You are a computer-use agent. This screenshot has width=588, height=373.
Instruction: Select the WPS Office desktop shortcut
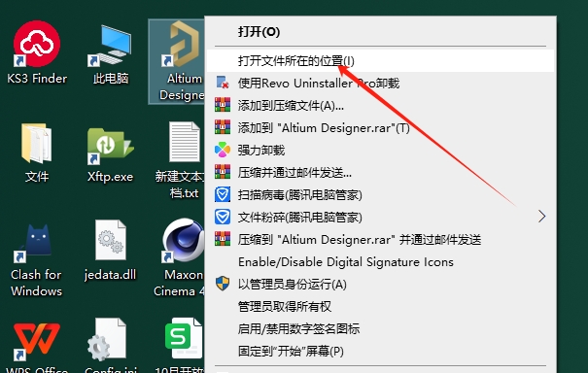tap(36, 347)
